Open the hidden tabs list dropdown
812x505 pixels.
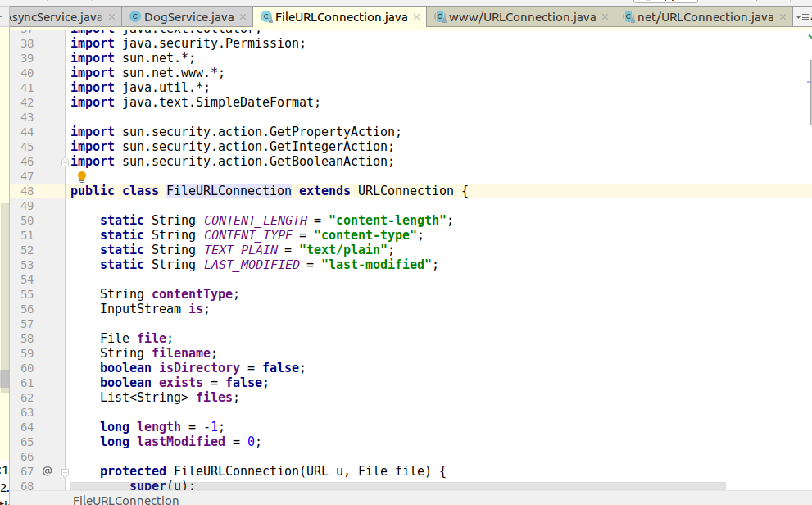tap(804, 17)
